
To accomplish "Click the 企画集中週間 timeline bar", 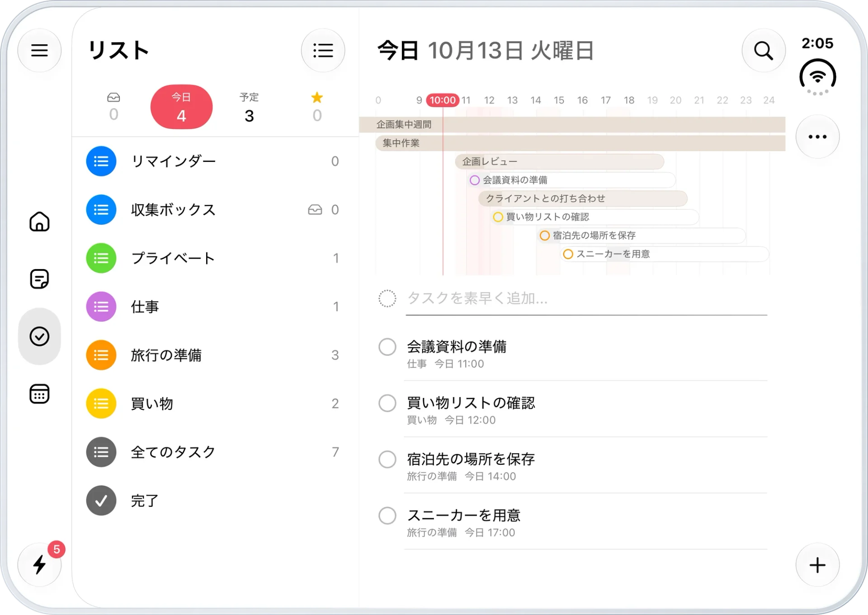I will pyautogui.click(x=572, y=124).
